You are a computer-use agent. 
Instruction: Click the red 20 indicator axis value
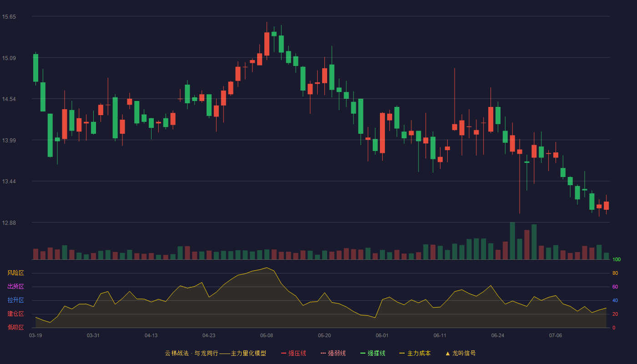(615, 314)
